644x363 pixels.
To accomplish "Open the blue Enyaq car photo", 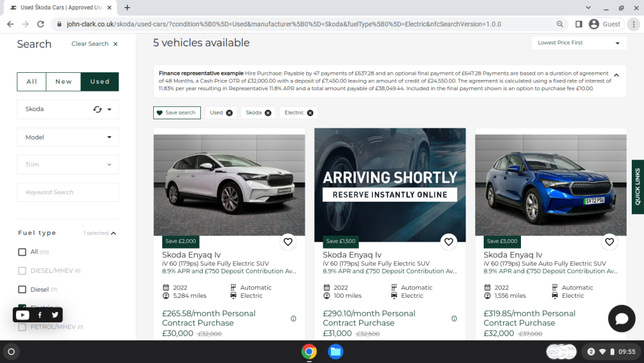I will pos(551,185).
